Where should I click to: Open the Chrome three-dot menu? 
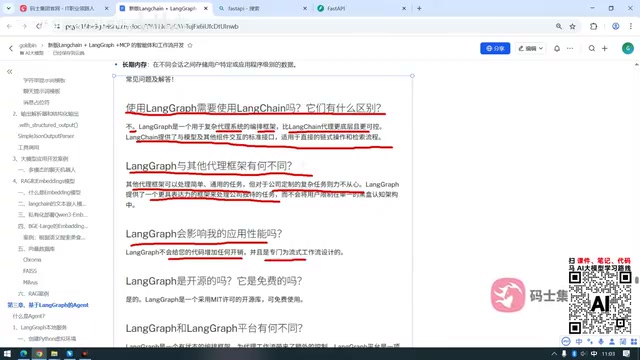631,26
